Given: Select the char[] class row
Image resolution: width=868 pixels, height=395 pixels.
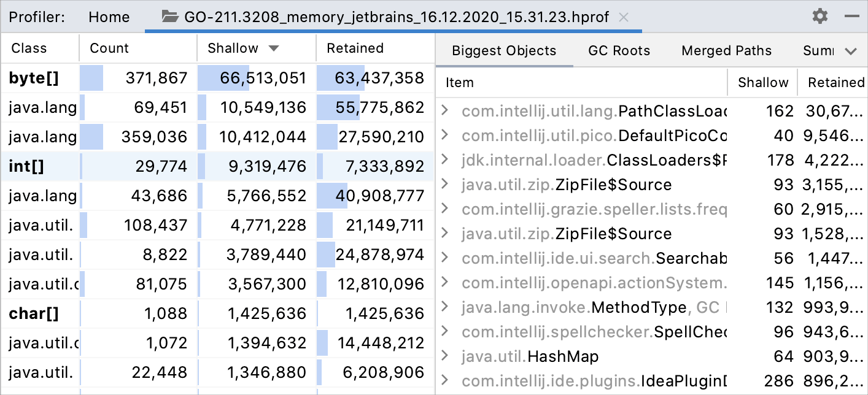Looking at the screenshot, I should point(34,313).
